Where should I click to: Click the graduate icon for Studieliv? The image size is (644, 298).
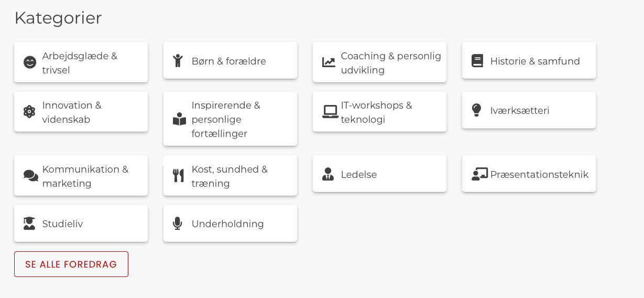point(29,223)
